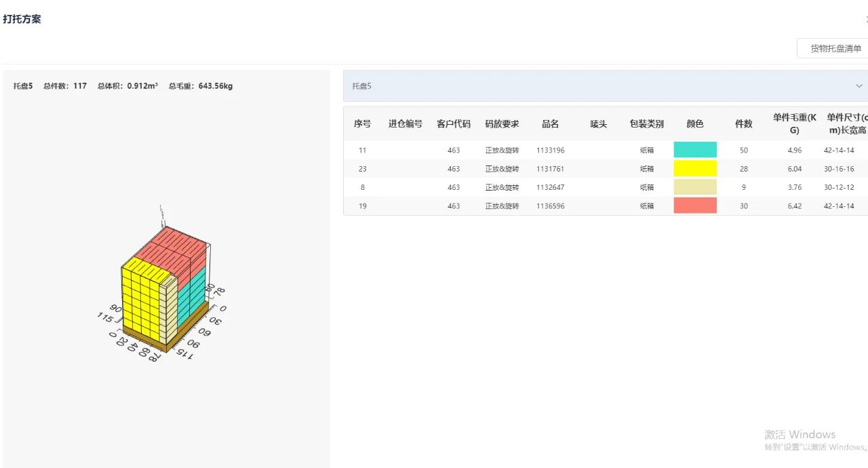
Task: Click quantity 9 cell
Action: [x=744, y=187]
